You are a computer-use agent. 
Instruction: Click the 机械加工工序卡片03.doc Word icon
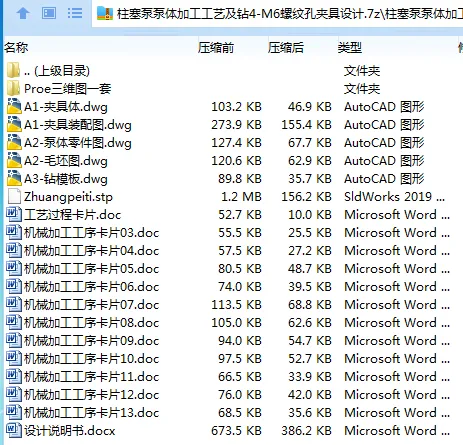tap(14, 232)
